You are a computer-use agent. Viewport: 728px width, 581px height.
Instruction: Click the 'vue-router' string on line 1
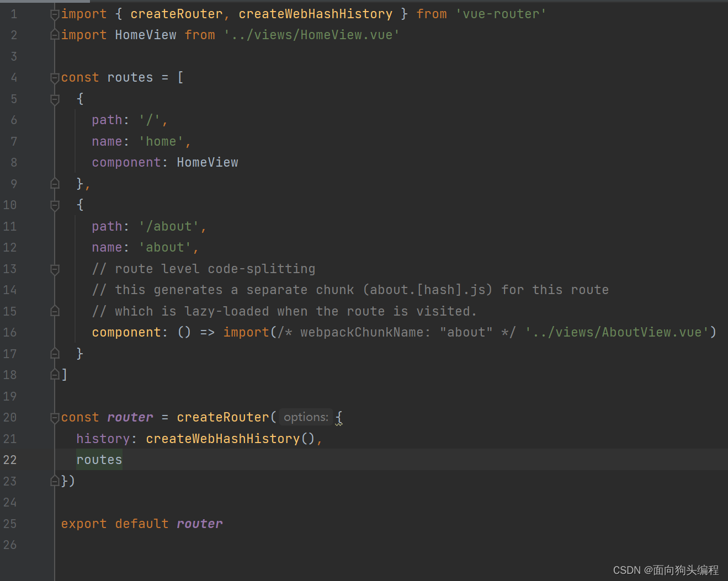[x=501, y=14]
